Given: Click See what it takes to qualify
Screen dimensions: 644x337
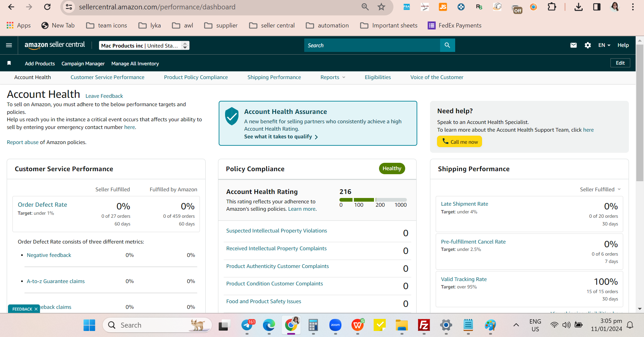Looking at the screenshot, I should (281, 137).
